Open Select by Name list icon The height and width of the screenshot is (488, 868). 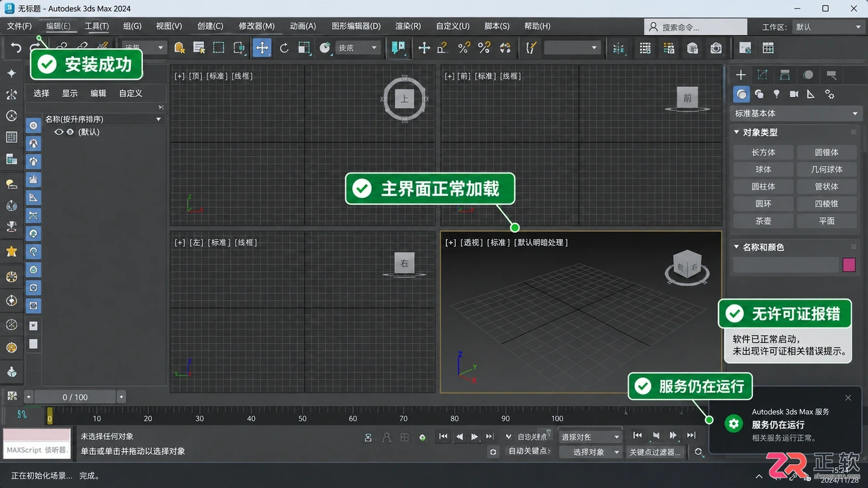click(199, 48)
